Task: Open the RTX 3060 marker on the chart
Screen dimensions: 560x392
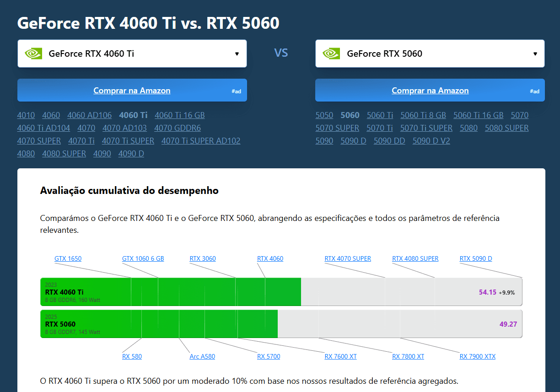Action: 203,258
